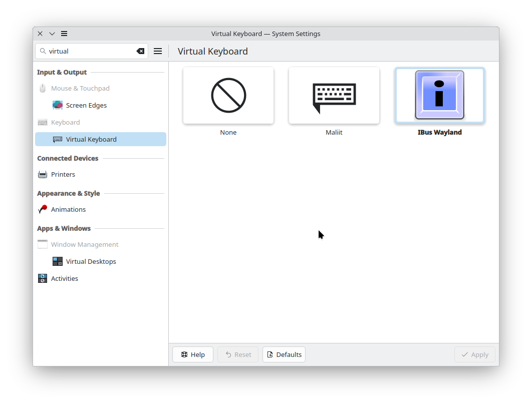Select the Screen Edges sidebar icon
Image resolution: width=532 pixels, height=405 pixels.
(x=57, y=105)
